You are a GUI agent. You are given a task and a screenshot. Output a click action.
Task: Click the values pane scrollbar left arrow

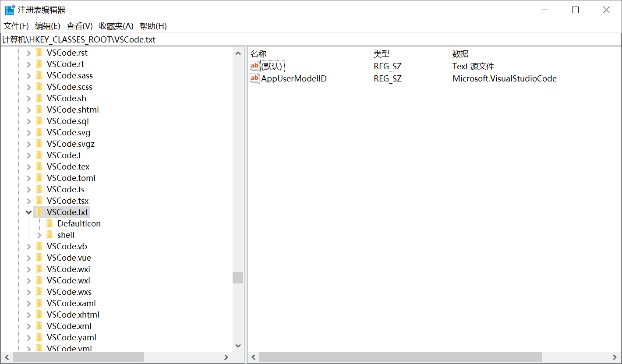(x=253, y=357)
